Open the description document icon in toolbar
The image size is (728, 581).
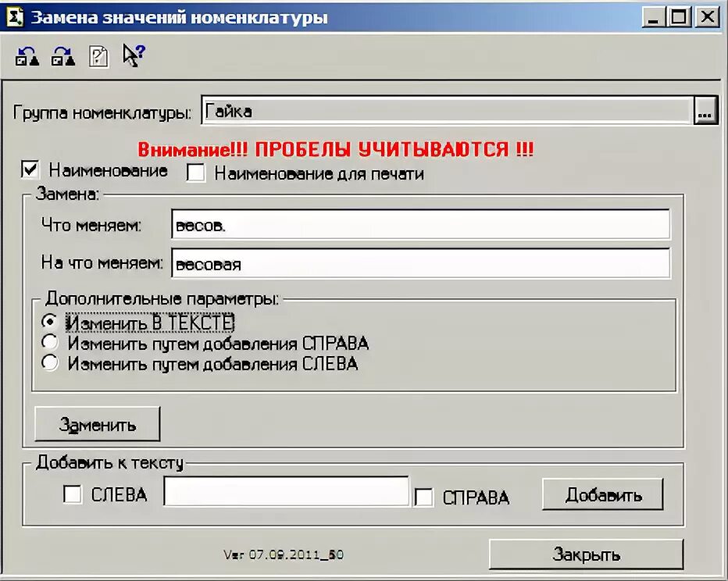(x=98, y=57)
